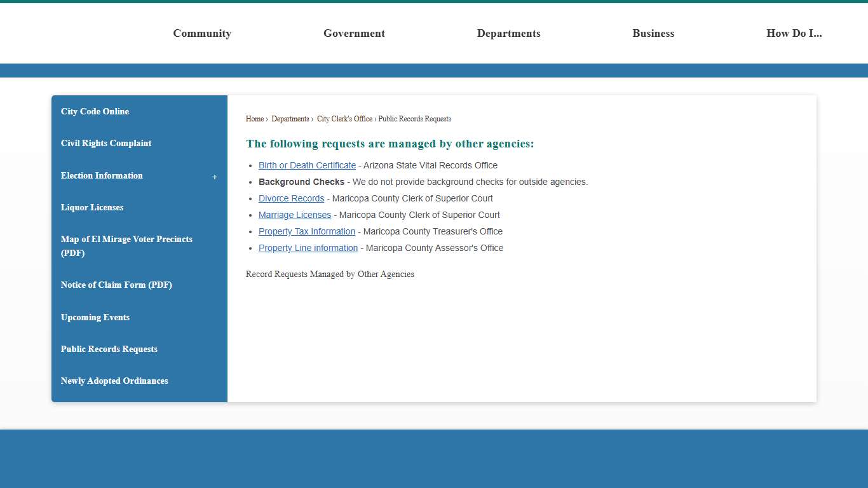Open Newly Adopted Ordinances

click(114, 381)
